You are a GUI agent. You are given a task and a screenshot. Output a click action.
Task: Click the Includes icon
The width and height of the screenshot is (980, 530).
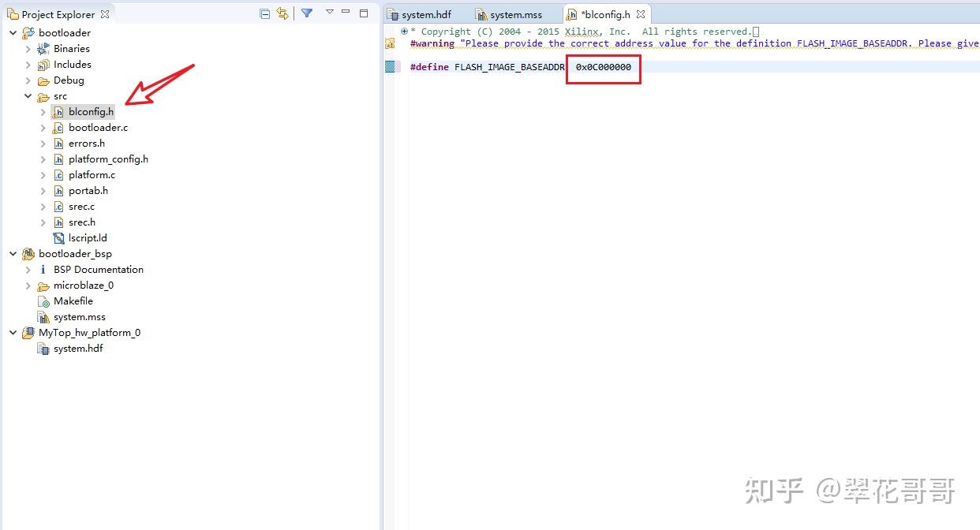43,65
